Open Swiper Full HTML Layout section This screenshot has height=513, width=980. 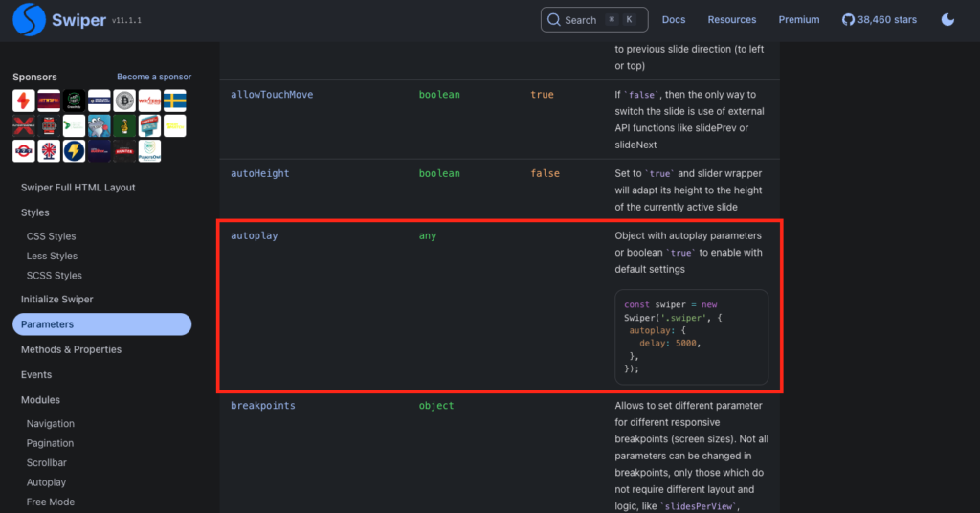click(78, 188)
